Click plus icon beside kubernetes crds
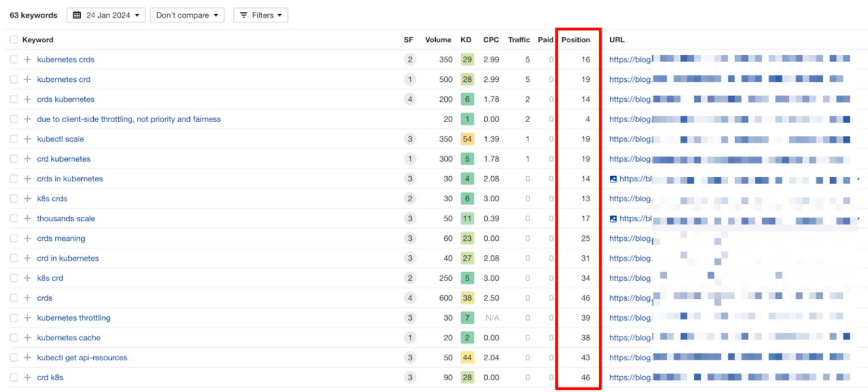The image size is (868, 392). [27, 59]
